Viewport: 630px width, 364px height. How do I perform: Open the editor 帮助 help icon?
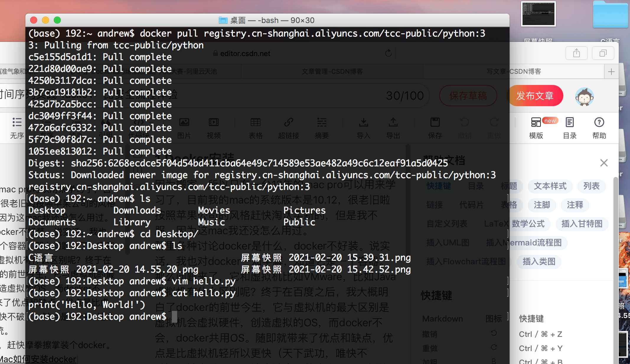point(599,127)
